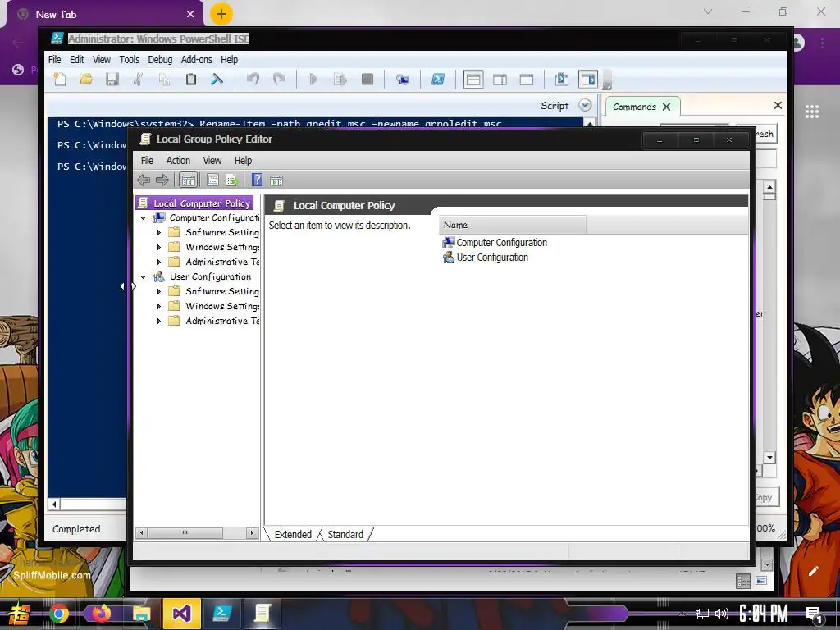Click the Copy icon in the ISE toolbar
Viewport: 840px width, 630px height.
[x=164, y=80]
